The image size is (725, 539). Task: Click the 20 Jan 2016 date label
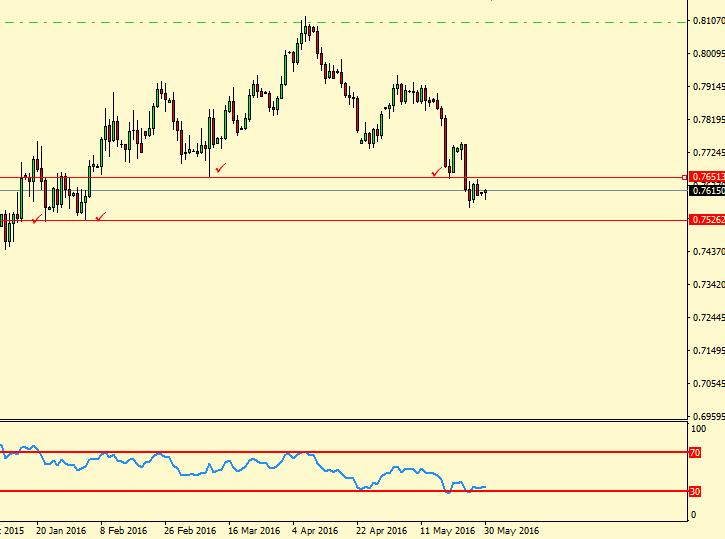pyautogui.click(x=61, y=530)
